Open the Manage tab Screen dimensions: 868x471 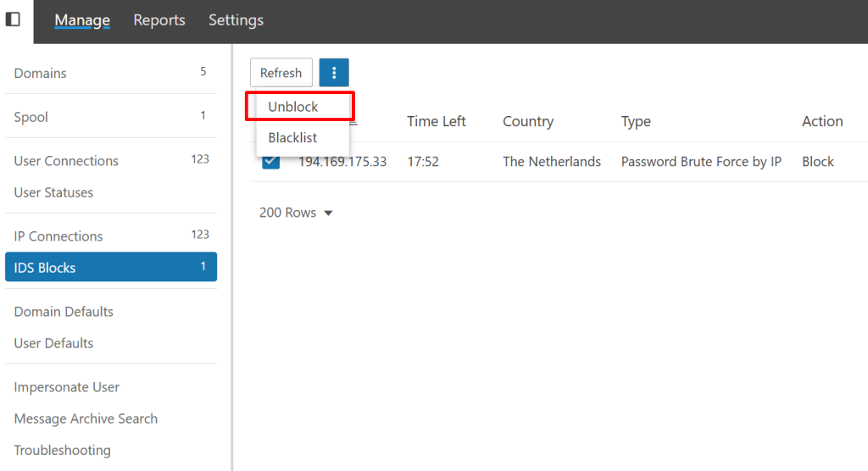click(x=82, y=20)
